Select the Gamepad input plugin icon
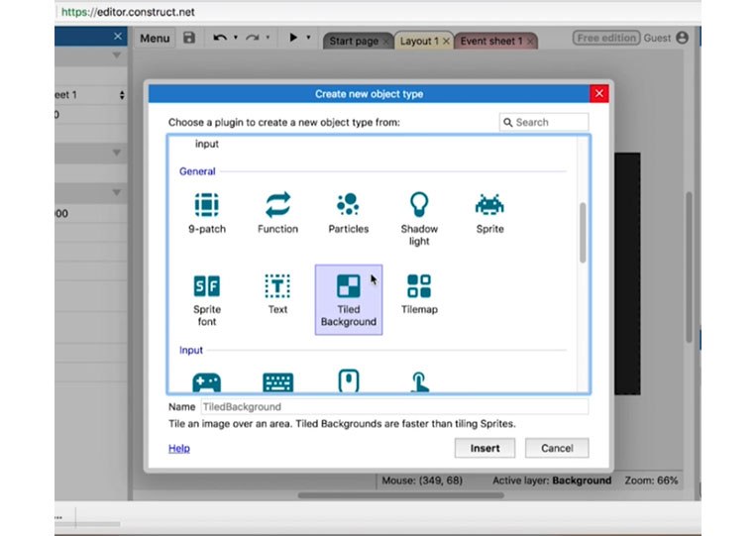This screenshot has height=536, width=756. click(x=207, y=382)
